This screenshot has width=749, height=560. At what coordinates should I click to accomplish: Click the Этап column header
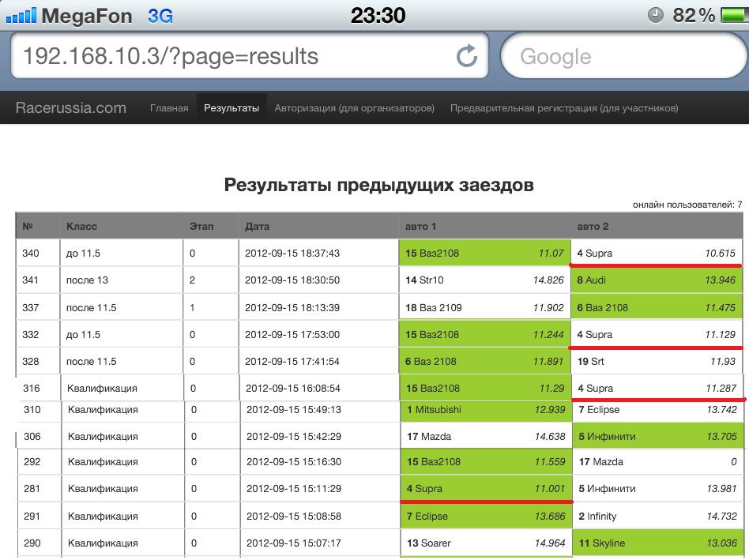(201, 227)
